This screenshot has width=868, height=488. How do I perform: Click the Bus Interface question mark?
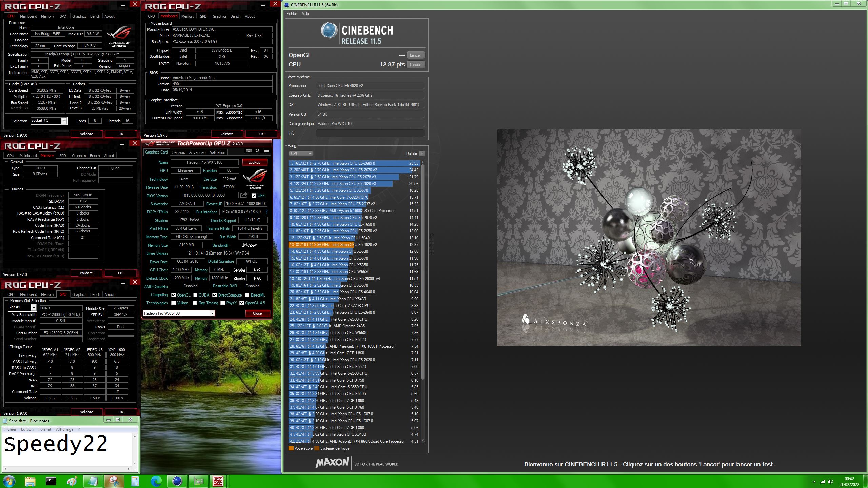[266, 212]
